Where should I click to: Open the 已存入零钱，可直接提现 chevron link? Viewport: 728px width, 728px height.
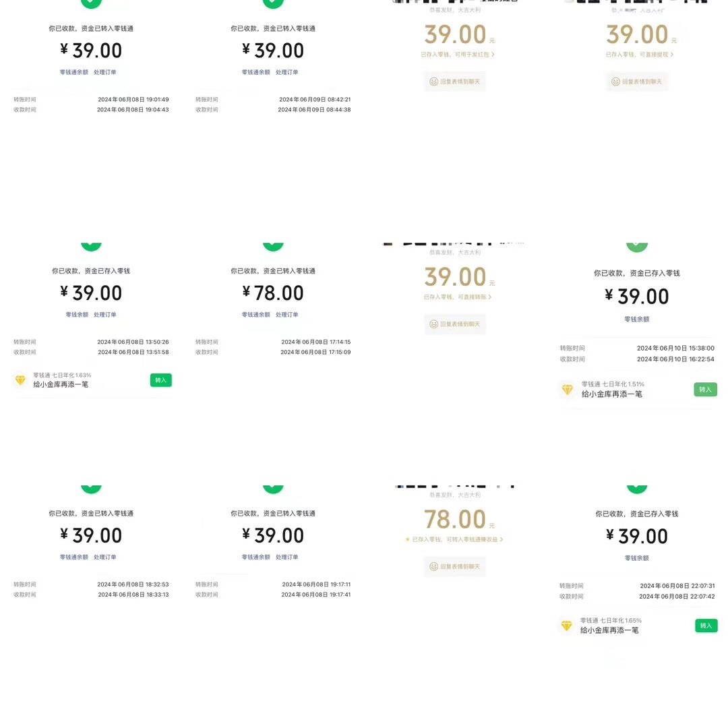point(639,55)
